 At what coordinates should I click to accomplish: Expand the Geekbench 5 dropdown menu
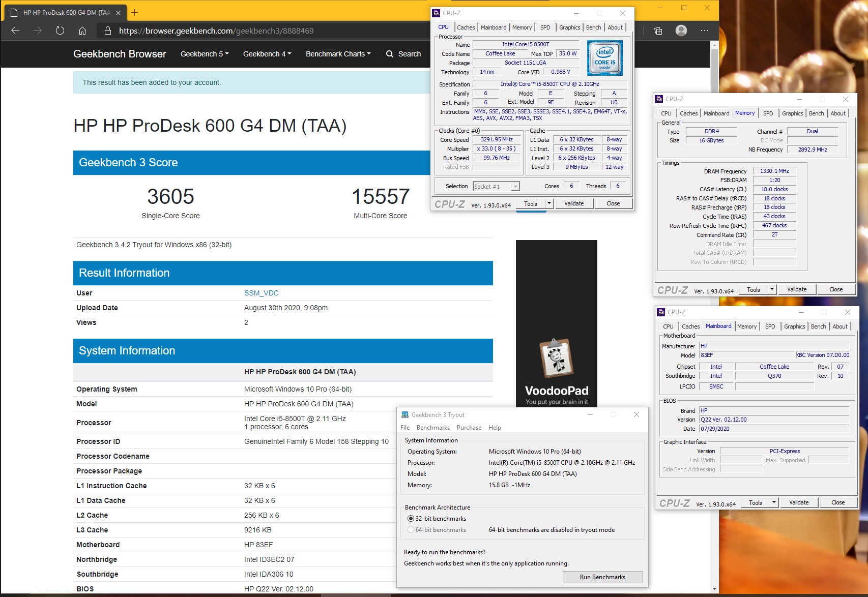[205, 54]
